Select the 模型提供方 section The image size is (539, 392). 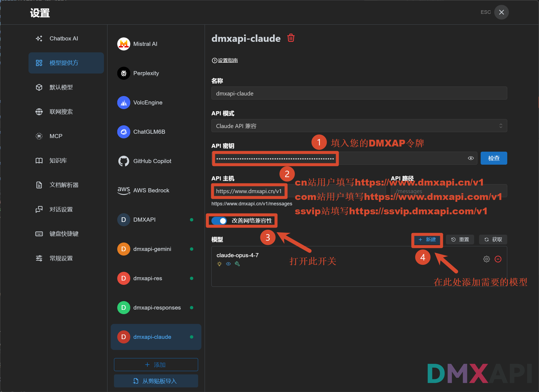tap(66, 63)
